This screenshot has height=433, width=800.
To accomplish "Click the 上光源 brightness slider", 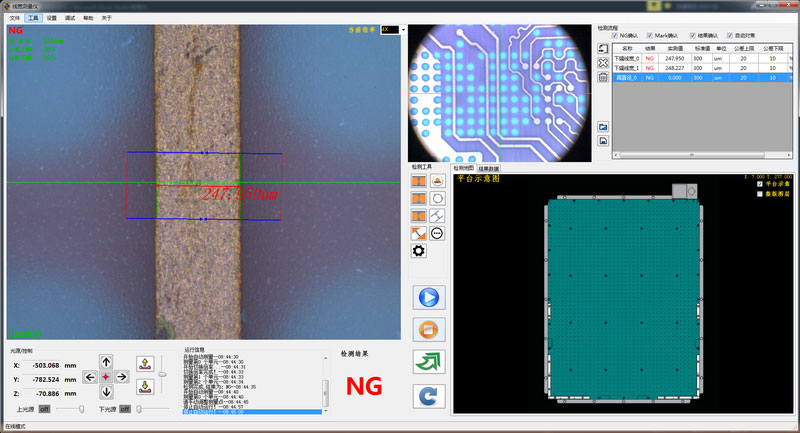I will [68, 409].
